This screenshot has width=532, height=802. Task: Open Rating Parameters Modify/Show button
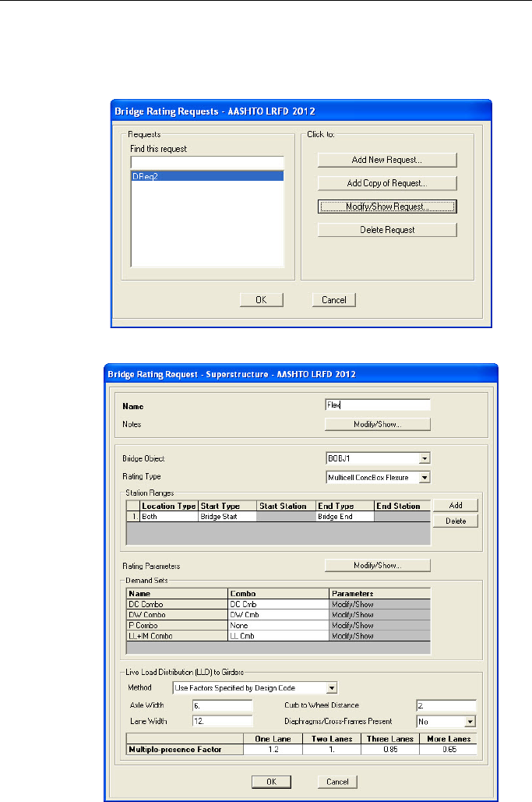pos(378,566)
